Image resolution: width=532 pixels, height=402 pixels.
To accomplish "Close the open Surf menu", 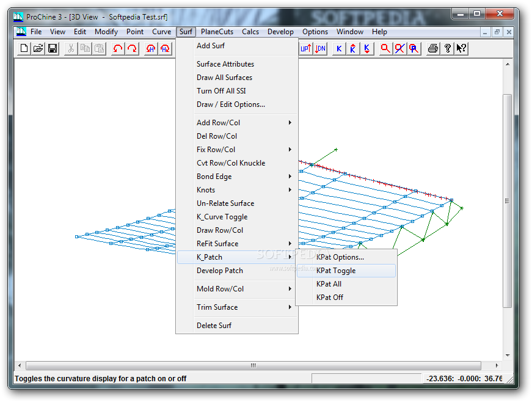I will (186, 32).
